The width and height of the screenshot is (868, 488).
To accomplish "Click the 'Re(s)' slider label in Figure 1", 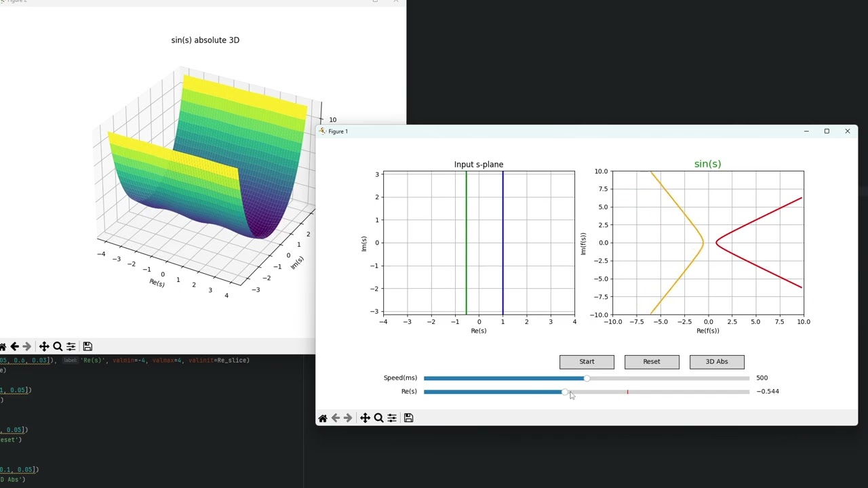I will pyautogui.click(x=409, y=392).
